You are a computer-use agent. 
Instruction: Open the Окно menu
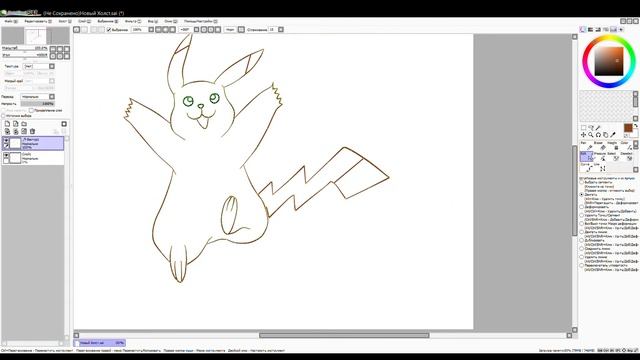click(x=171, y=21)
